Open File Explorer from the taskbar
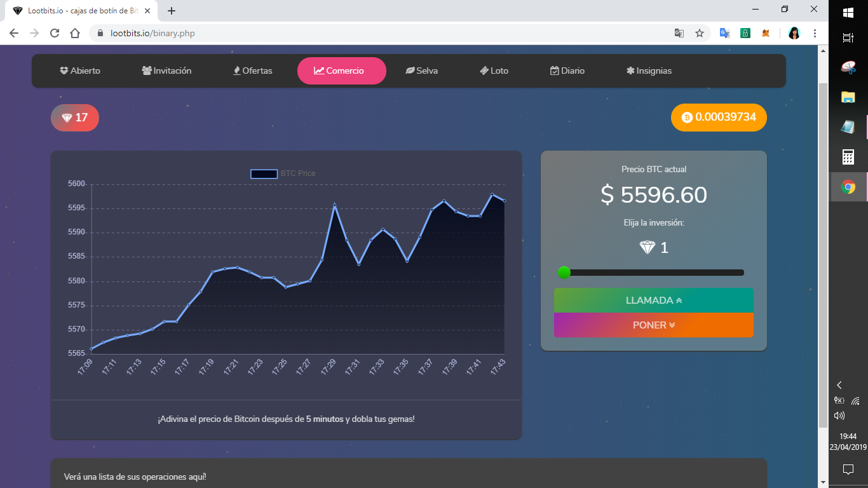This screenshot has width=868, height=488. pos(848,97)
